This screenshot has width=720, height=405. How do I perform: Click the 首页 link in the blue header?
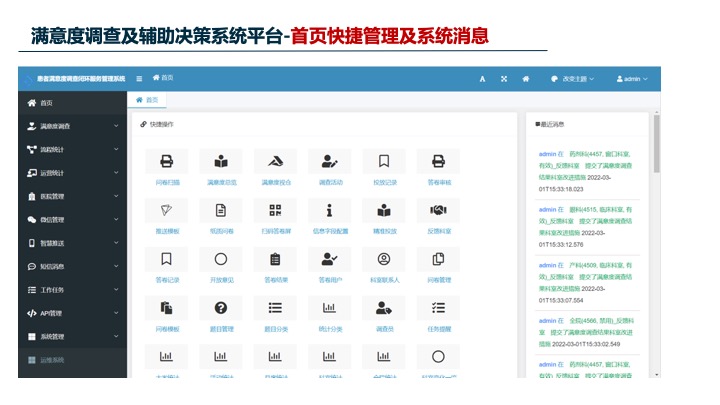163,78
